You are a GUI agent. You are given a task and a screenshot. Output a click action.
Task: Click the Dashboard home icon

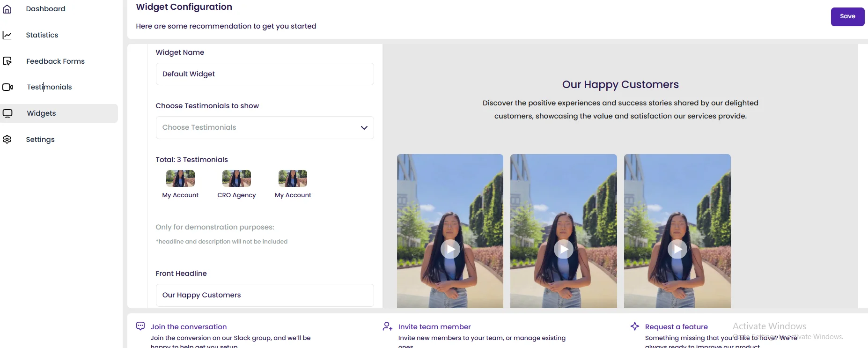pyautogui.click(x=7, y=9)
